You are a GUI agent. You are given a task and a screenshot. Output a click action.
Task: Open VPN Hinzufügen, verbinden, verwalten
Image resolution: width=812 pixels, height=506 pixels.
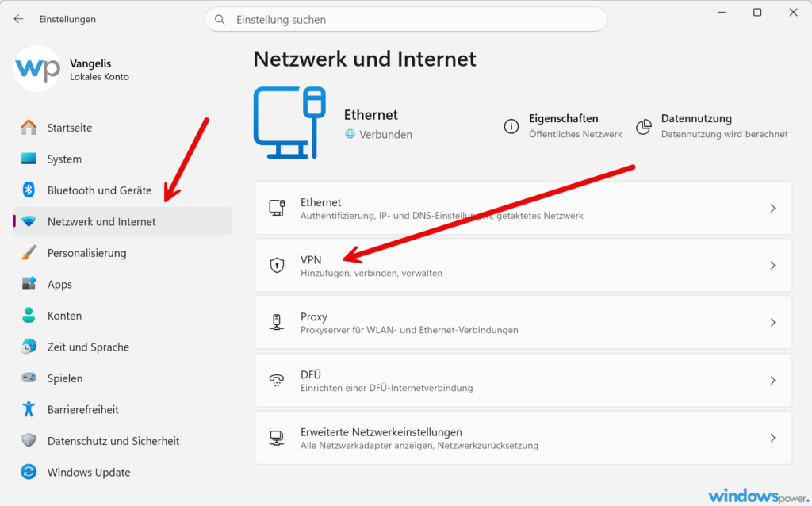coord(523,265)
